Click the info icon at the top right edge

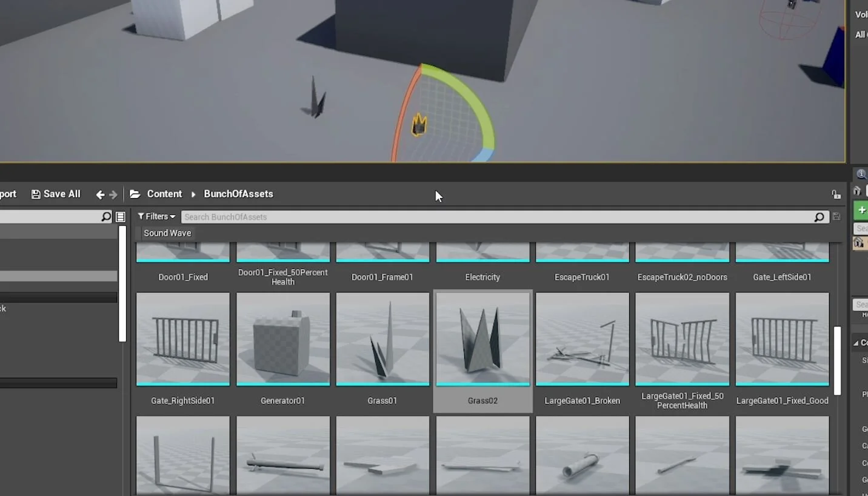(x=860, y=174)
